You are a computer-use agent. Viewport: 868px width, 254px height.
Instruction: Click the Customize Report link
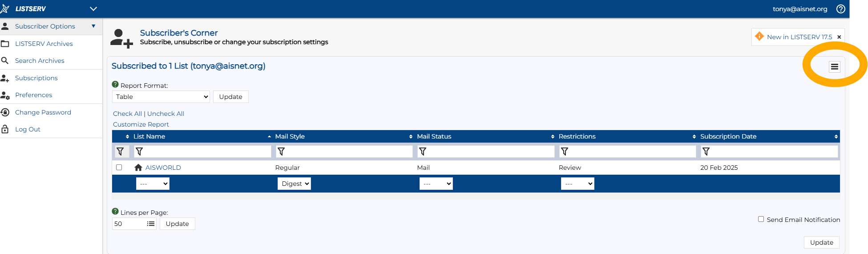(x=141, y=124)
